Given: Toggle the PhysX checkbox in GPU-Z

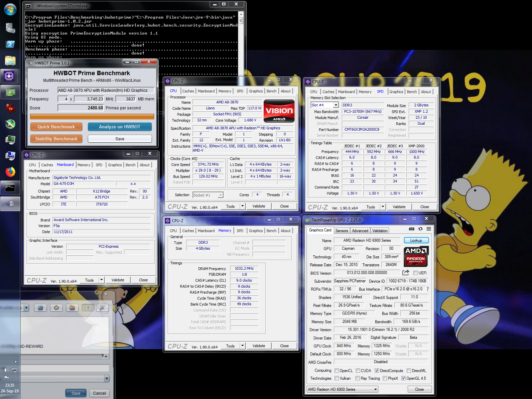Looking at the screenshot, I should click(x=385, y=378).
